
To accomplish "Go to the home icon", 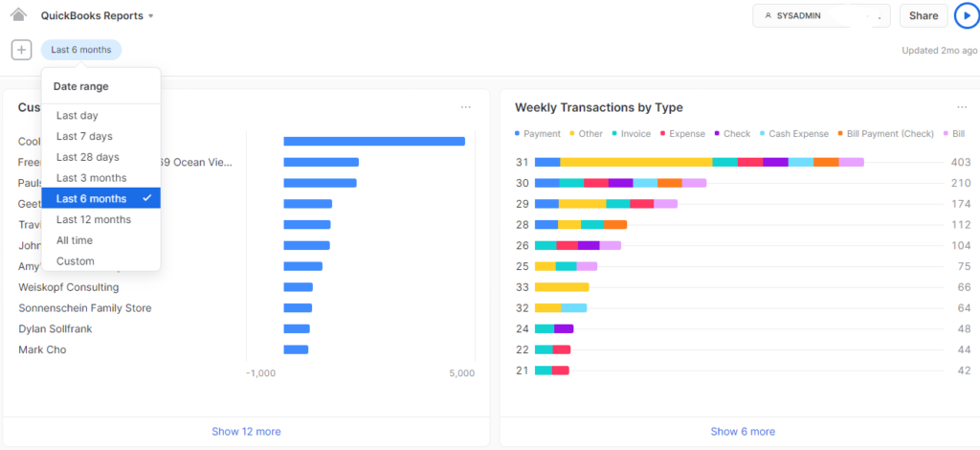I will point(19,14).
